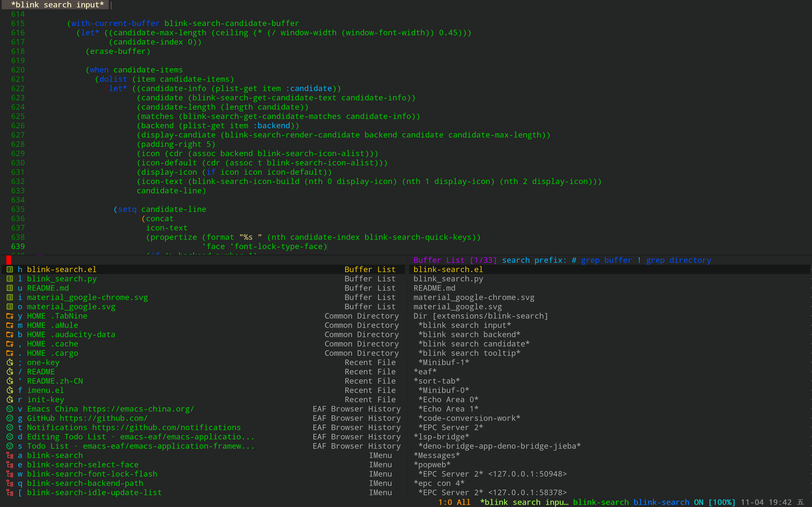This screenshot has width=812, height=507.
Task: Click browser icon beside Emacs China entry
Action: [10, 409]
